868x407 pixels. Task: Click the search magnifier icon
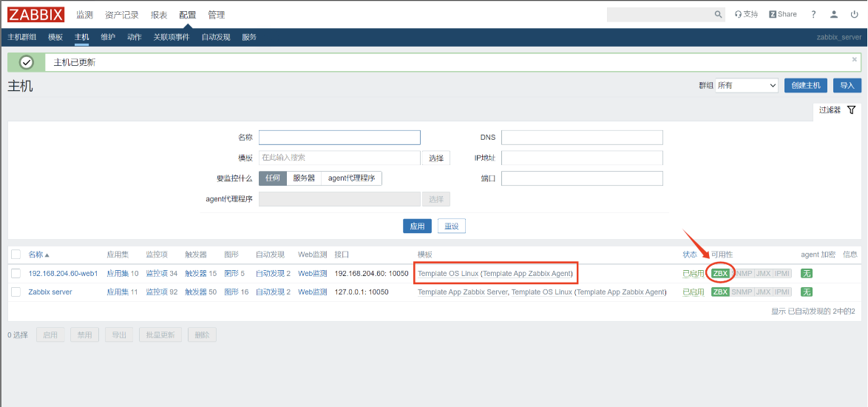(718, 14)
